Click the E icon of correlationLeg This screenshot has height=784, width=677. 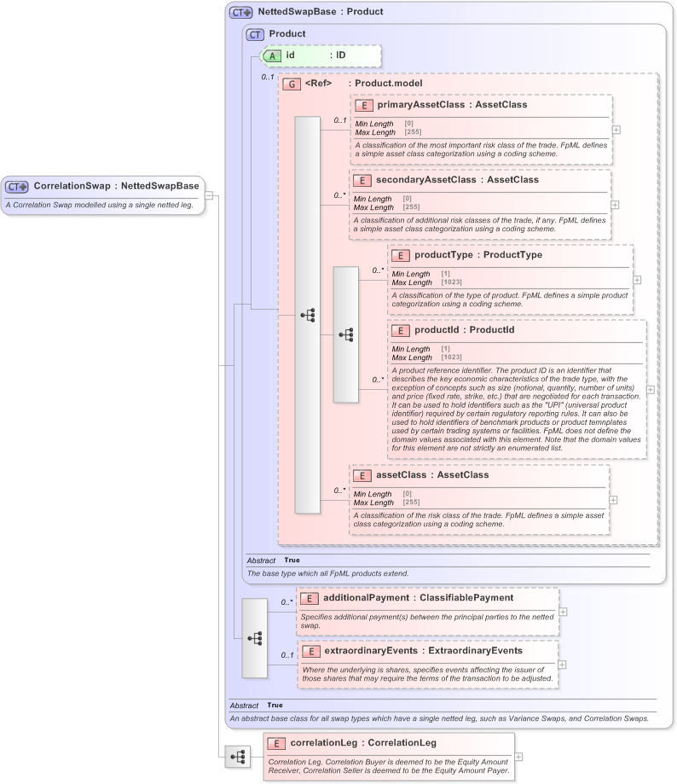click(276, 744)
